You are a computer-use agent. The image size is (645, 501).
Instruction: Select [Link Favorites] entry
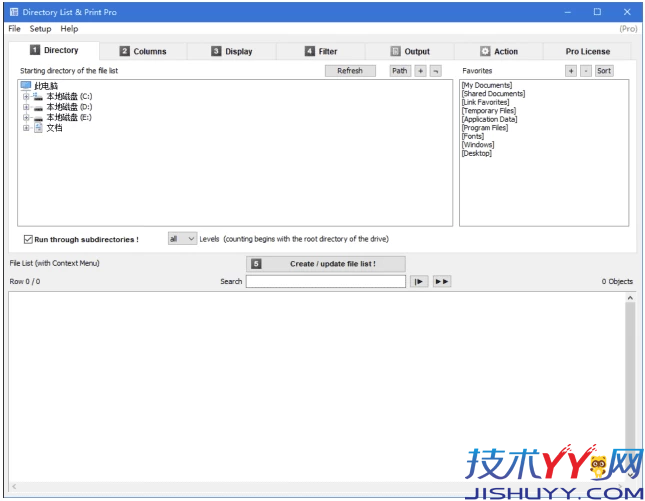pyautogui.click(x=485, y=102)
